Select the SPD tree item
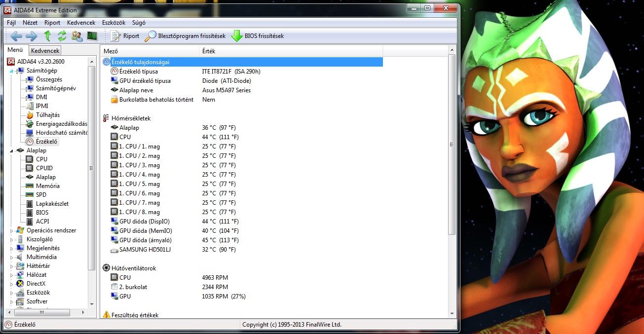This screenshot has height=334, width=644. coord(41,195)
